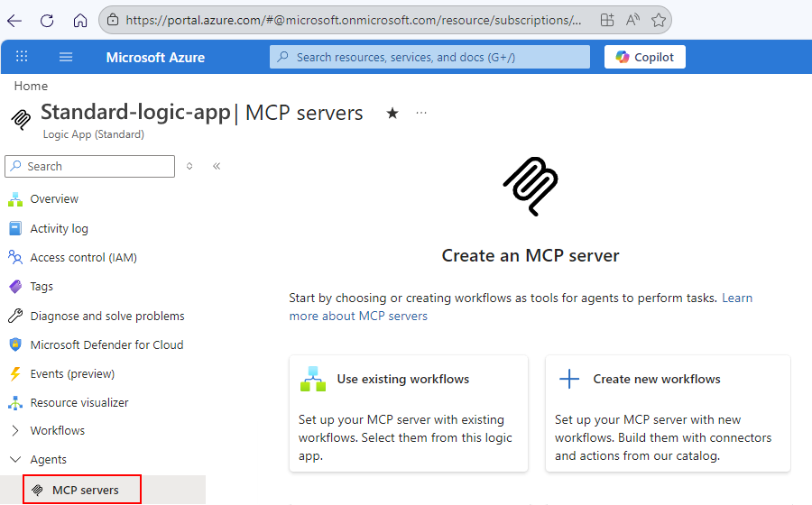The image size is (812, 505).
Task: Click the Defender shield icon
Action: click(x=15, y=344)
